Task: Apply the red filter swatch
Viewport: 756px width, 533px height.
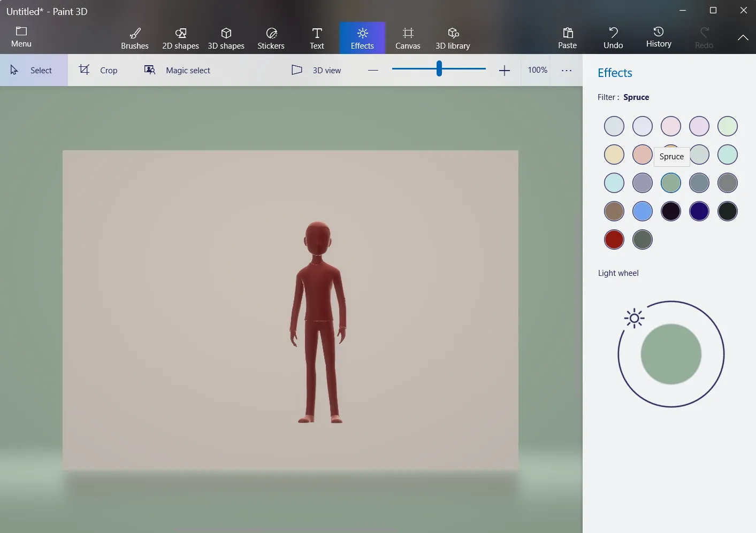Action: click(614, 240)
